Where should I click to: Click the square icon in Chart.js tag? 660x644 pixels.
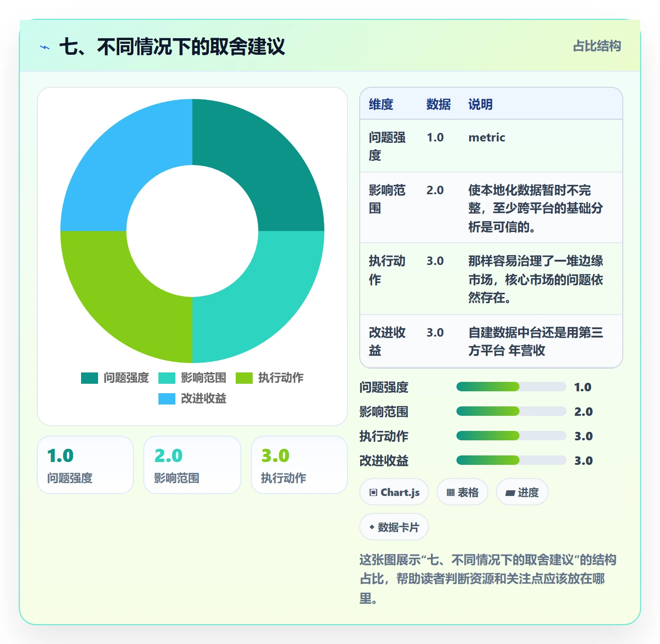pyautogui.click(x=373, y=493)
